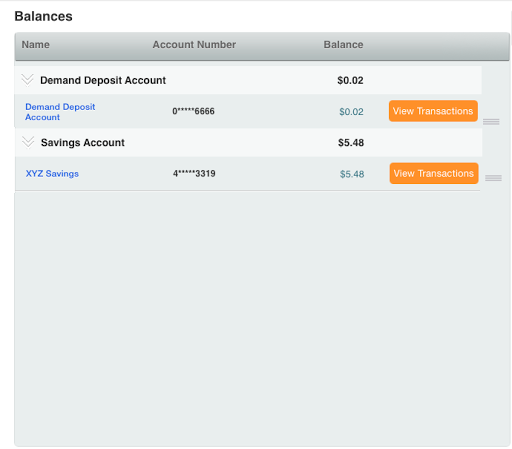Click the bold Savings Account group title
Screen dimensions: 512x449
click(x=83, y=143)
